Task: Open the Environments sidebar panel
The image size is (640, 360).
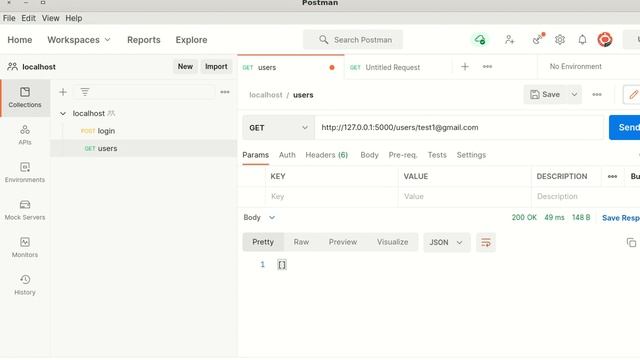Action: tap(25, 172)
